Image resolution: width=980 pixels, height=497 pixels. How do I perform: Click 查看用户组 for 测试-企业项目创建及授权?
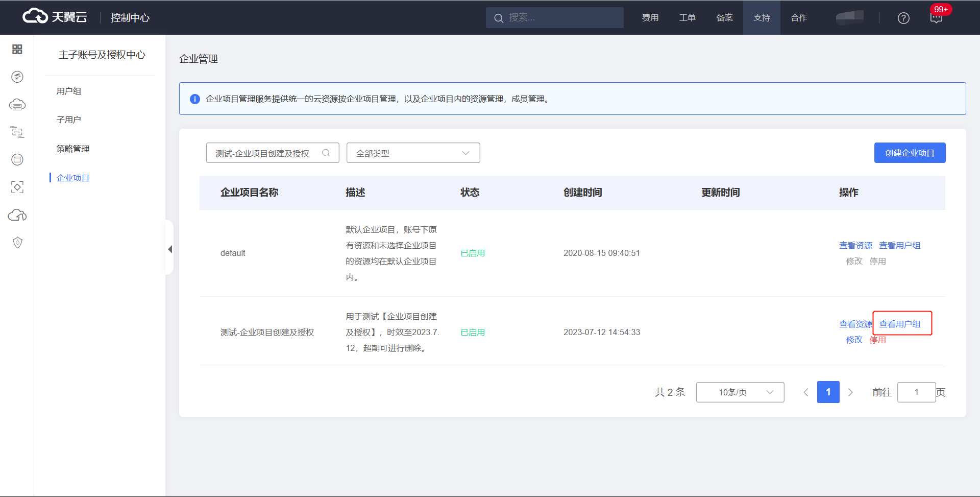(x=899, y=324)
